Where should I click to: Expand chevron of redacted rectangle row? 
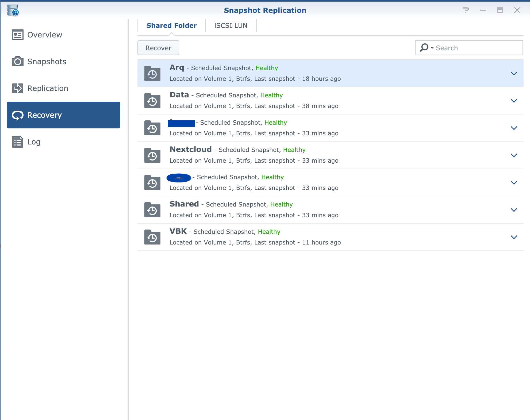click(514, 128)
